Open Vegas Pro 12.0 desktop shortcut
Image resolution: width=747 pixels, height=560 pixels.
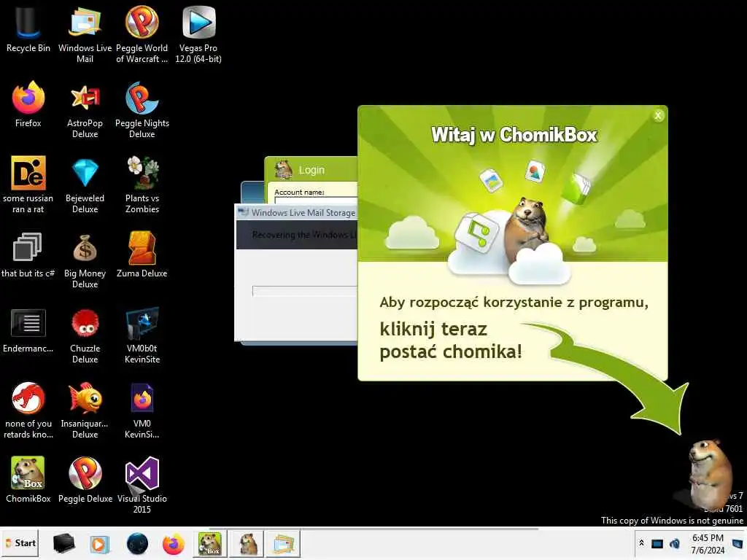198,34
